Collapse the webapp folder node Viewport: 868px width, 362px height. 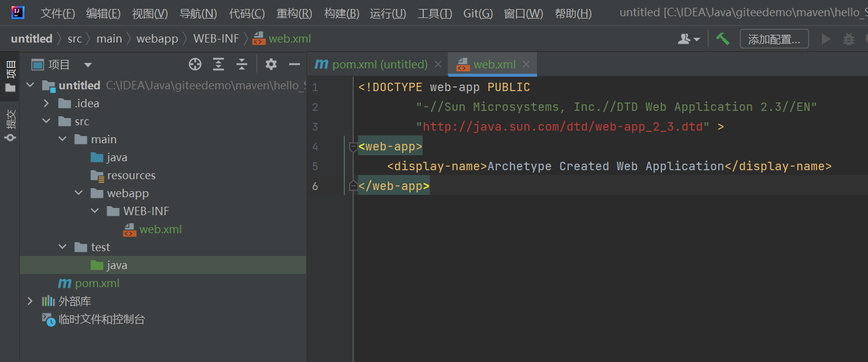pyautogui.click(x=79, y=194)
